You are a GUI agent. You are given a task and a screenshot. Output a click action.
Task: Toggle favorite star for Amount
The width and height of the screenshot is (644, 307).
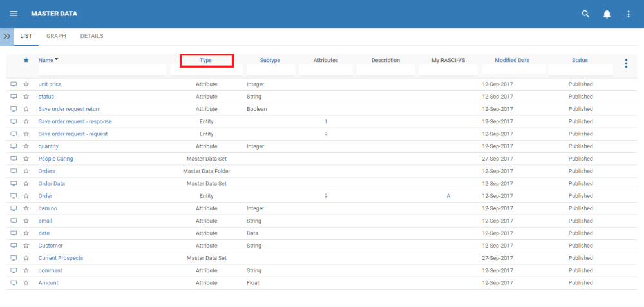point(26,283)
